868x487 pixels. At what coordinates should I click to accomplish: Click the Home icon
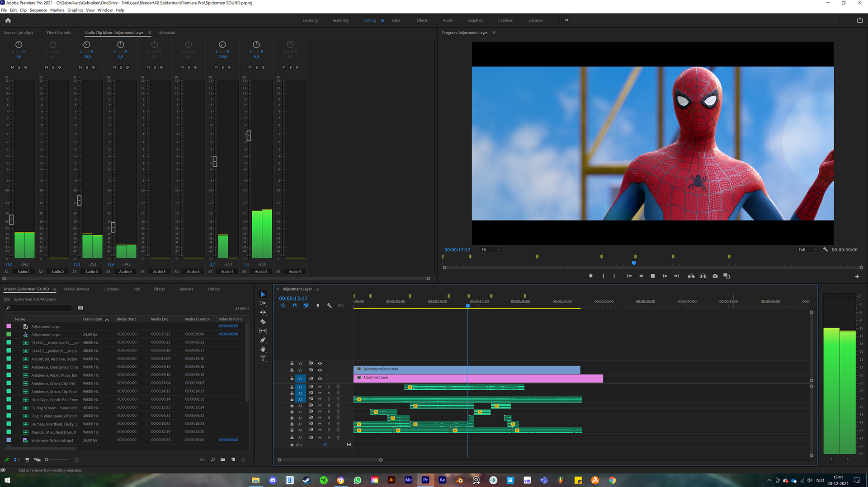8,20
